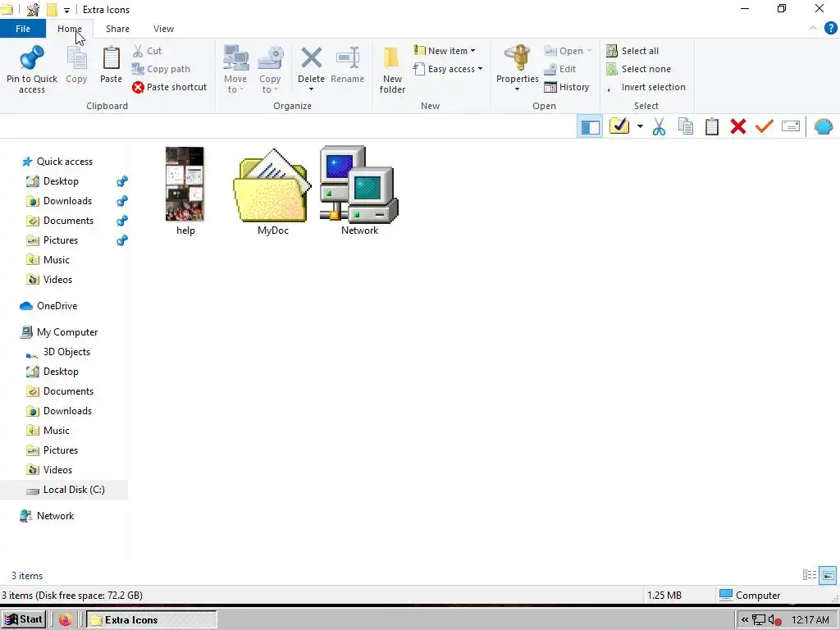Switch to details view in status bar
The image size is (840, 630).
click(x=810, y=575)
